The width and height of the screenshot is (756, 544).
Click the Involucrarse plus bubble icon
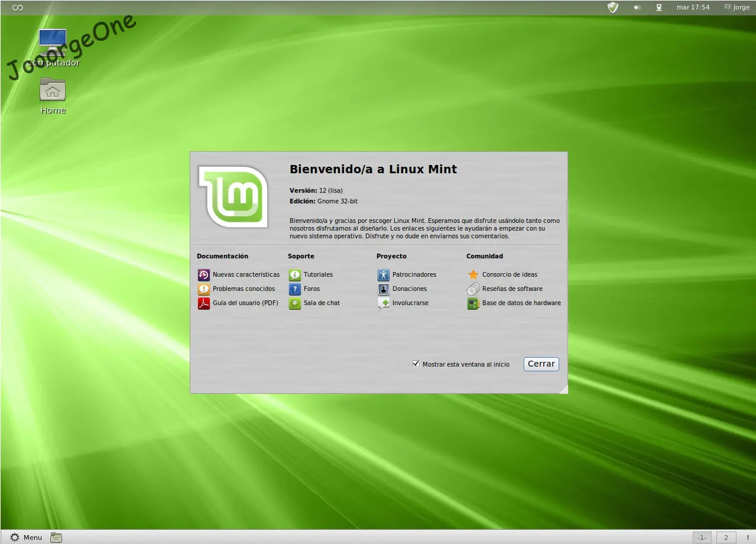(383, 303)
